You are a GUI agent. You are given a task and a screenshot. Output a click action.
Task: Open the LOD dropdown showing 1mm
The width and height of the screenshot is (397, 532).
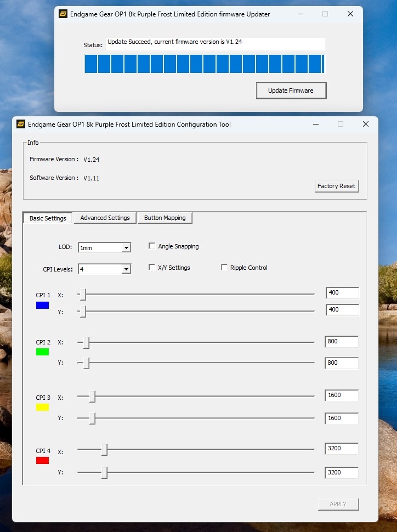click(105, 248)
